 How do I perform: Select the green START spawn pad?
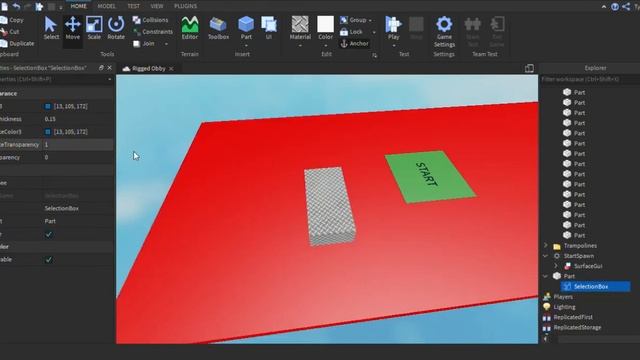coord(430,177)
